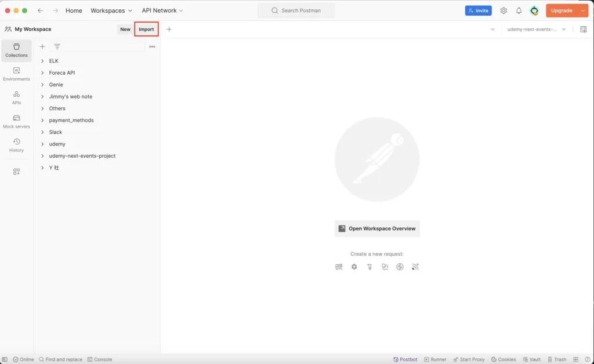The image size is (594, 364).
Task: Open the Collections sidebar tab
Action: [x=16, y=50]
